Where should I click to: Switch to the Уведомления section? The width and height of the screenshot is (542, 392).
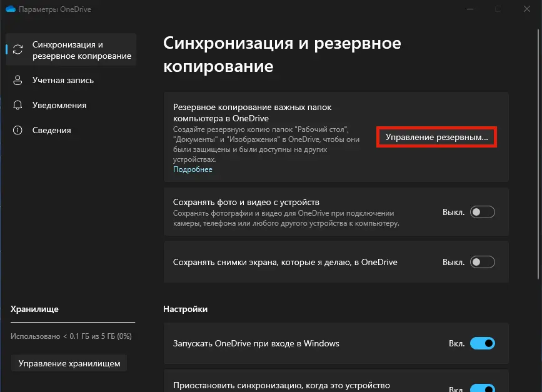(59, 106)
